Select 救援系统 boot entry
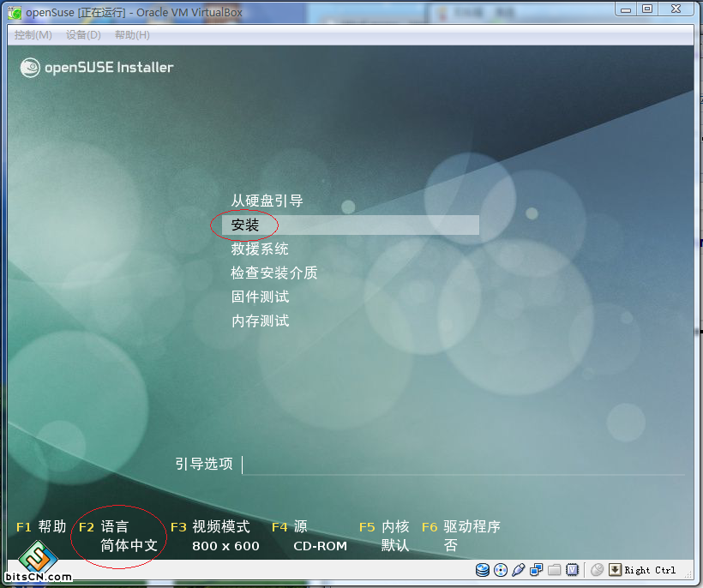Screen dimensions: 703x588 (260, 249)
